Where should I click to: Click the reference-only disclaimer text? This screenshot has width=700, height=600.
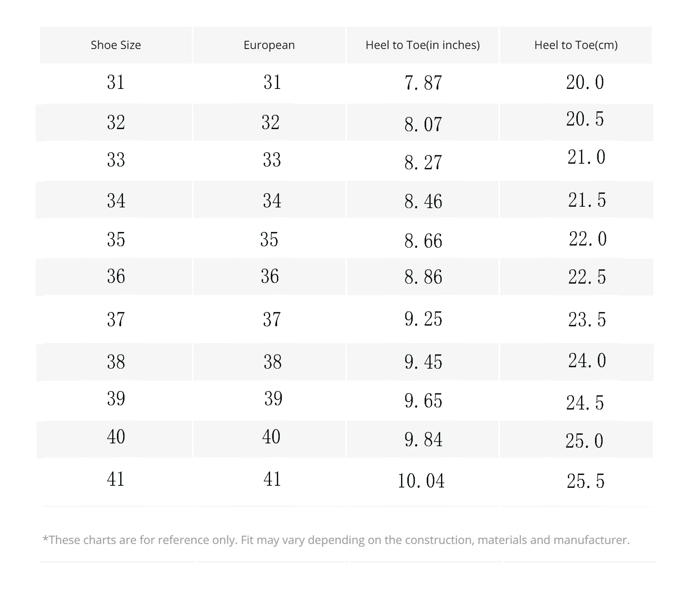click(336, 540)
